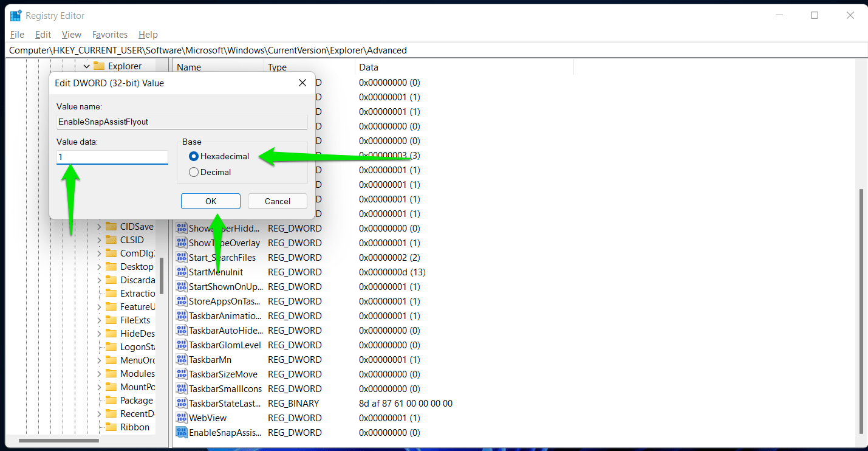Expand the Desktop registry key
Image resolution: width=868 pixels, height=451 pixels.
point(99,267)
